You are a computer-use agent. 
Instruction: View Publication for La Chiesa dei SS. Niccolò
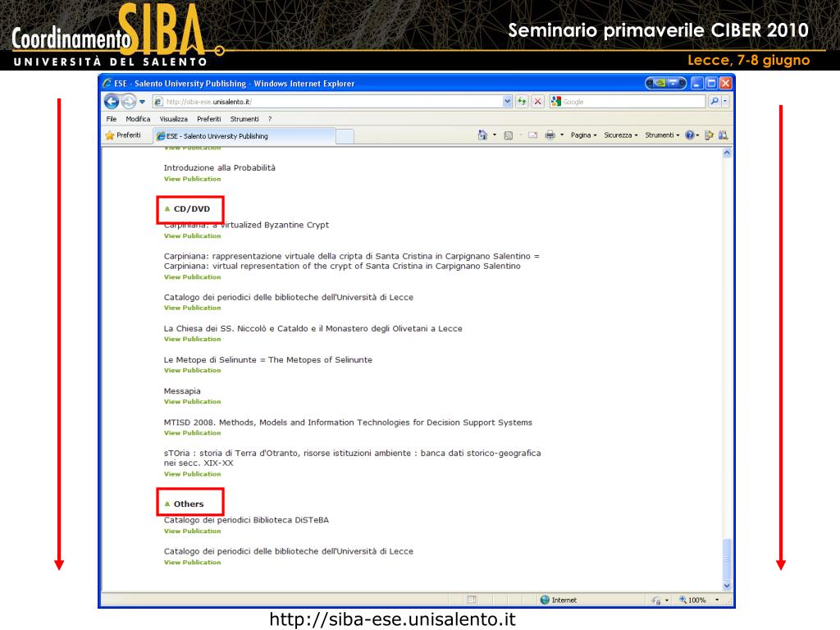click(192, 339)
